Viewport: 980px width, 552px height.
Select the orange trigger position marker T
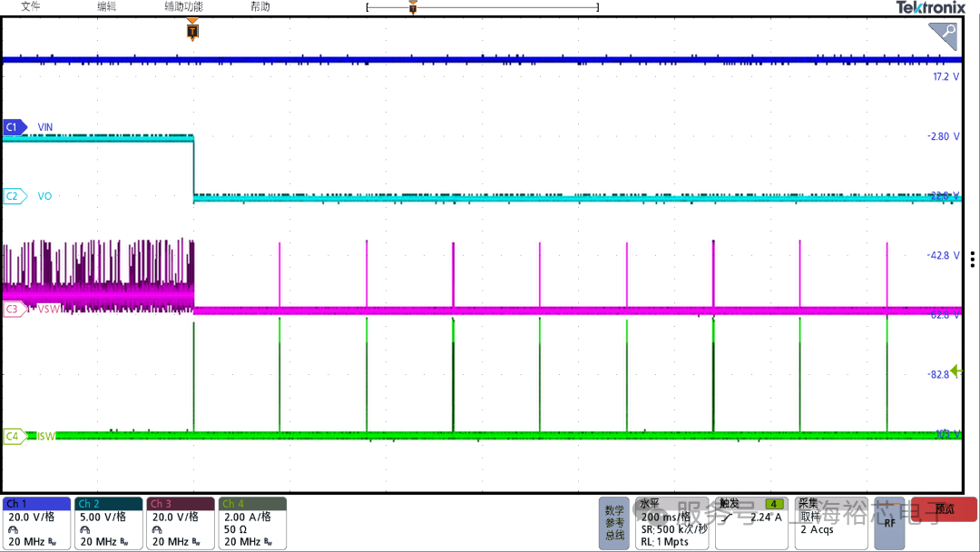click(192, 31)
